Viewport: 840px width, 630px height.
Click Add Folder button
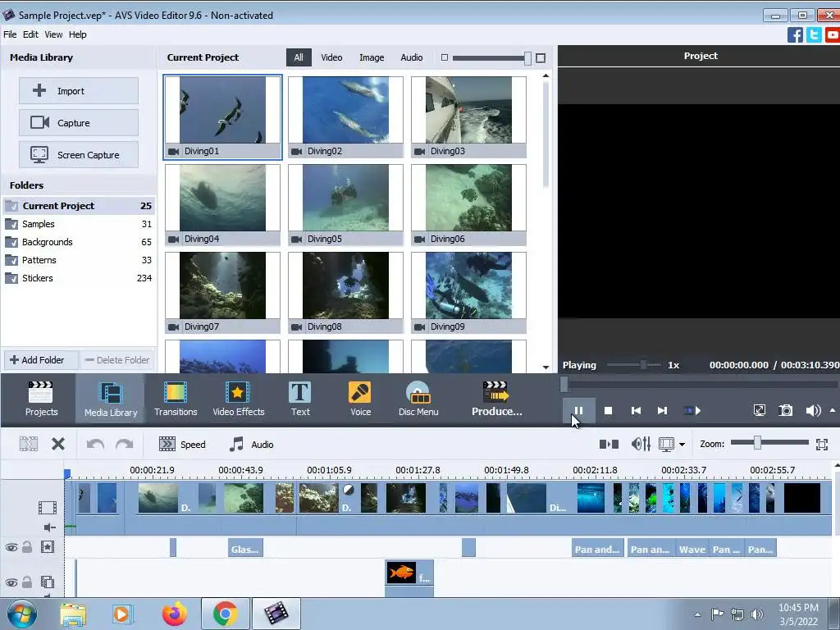coord(41,360)
